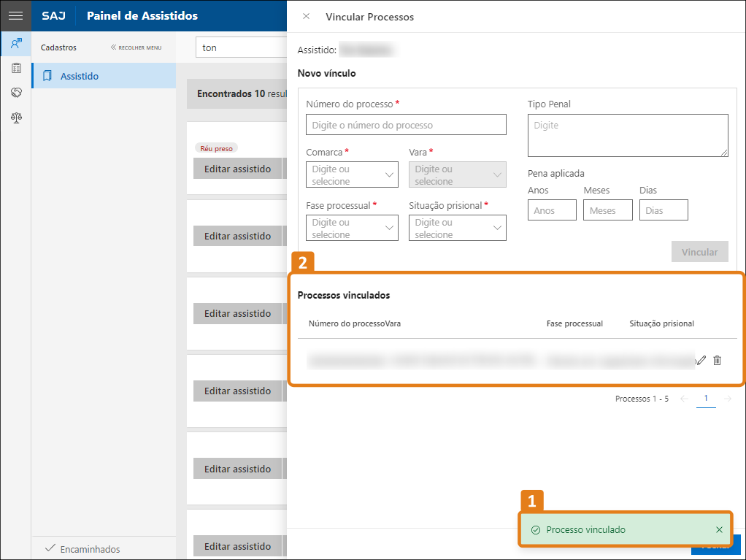Image resolution: width=746 pixels, height=560 pixels.
Task: Delete the linked process via trash icon
Action: 717,360
